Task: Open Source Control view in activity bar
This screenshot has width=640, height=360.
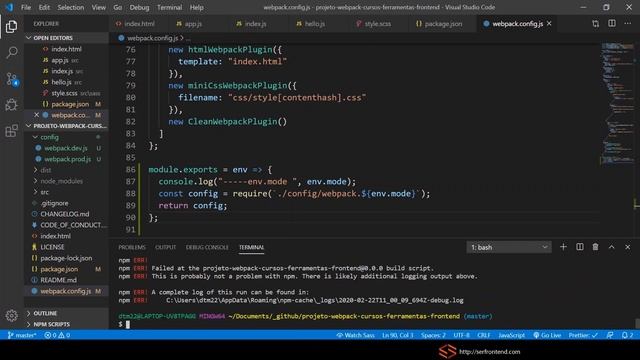Action: (11, 79)
